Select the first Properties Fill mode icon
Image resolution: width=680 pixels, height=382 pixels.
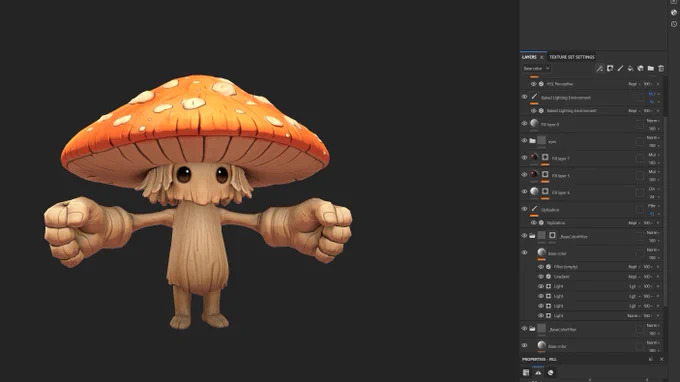(526, 372)
